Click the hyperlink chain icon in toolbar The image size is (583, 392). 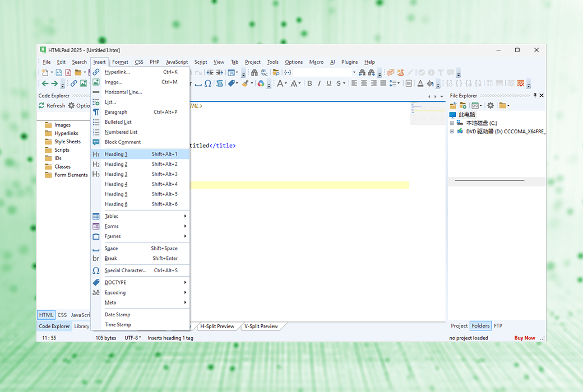tap(73, 83)
